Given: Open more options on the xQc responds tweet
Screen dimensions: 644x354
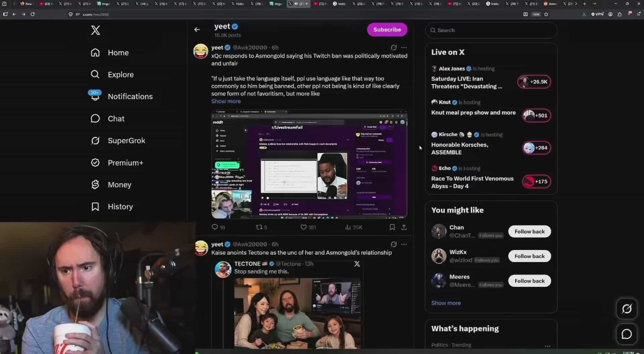Looking at the screenshot, I should pyautogui.click(x=404, y=48).
